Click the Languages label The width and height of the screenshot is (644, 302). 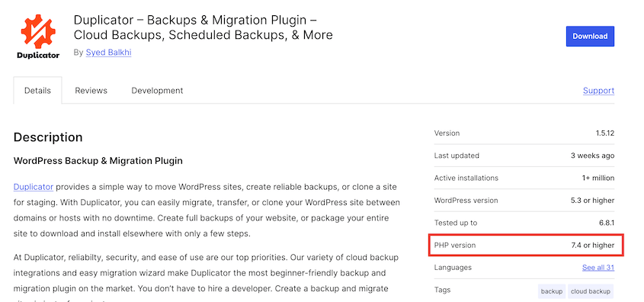click(453, 268)
